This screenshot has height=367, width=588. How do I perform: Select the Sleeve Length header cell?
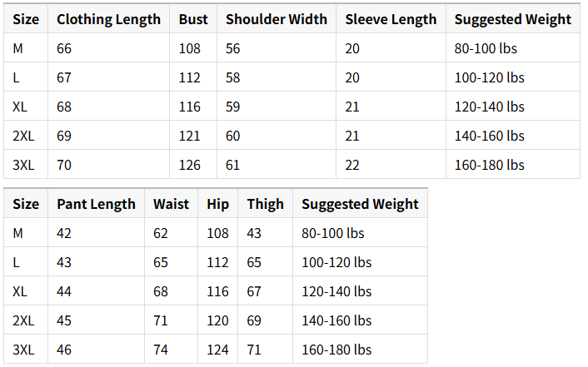pyautogui.click(x=390, y=20)
